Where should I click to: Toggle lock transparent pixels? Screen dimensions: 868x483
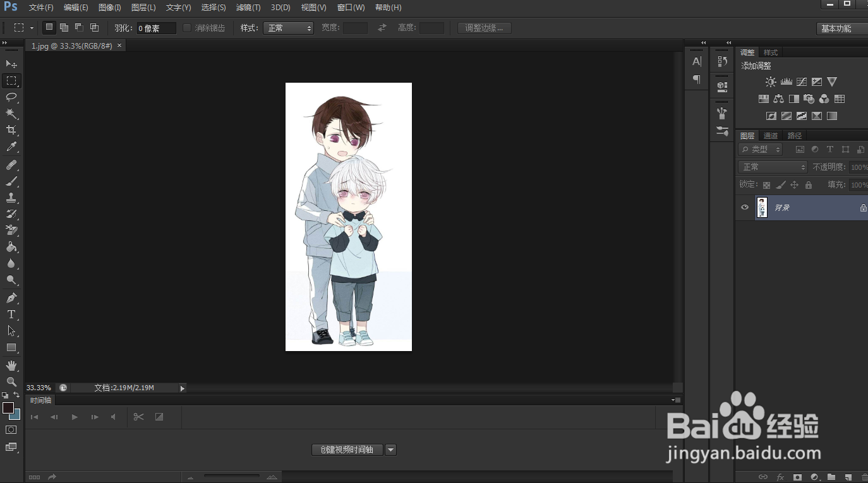coord(766,185)
